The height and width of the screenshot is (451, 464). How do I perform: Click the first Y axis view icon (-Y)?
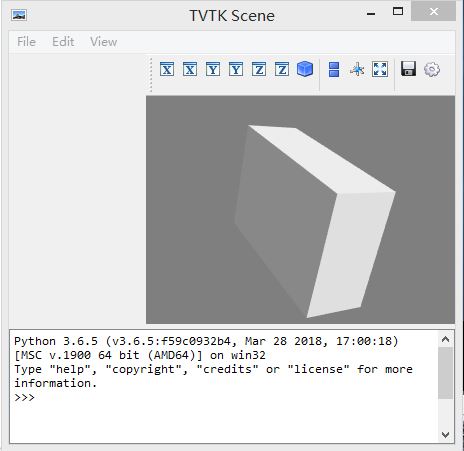(213, 69)
